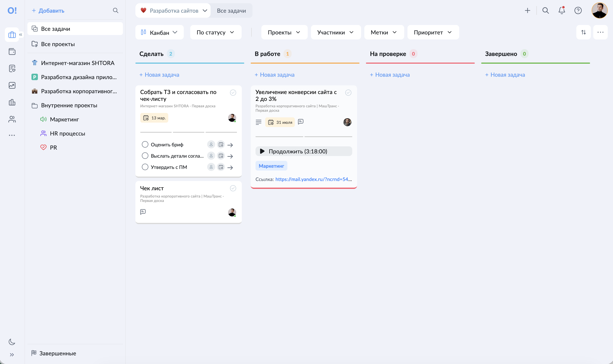Open the 'Канбан' view switcher

(159, 32)
